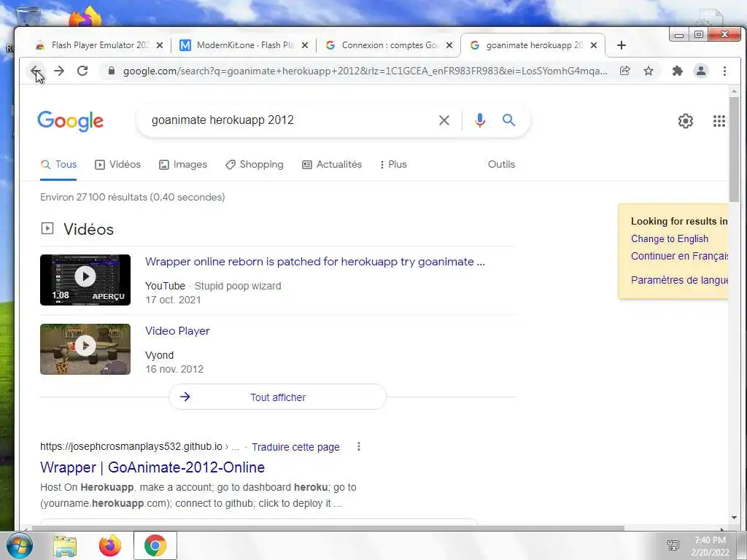Click the forward navigation arrow

59,71
